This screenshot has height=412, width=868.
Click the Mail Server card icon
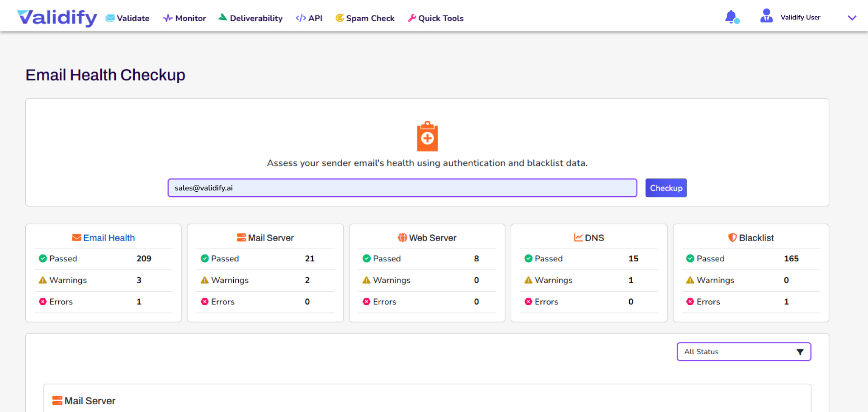click(241, 237)
